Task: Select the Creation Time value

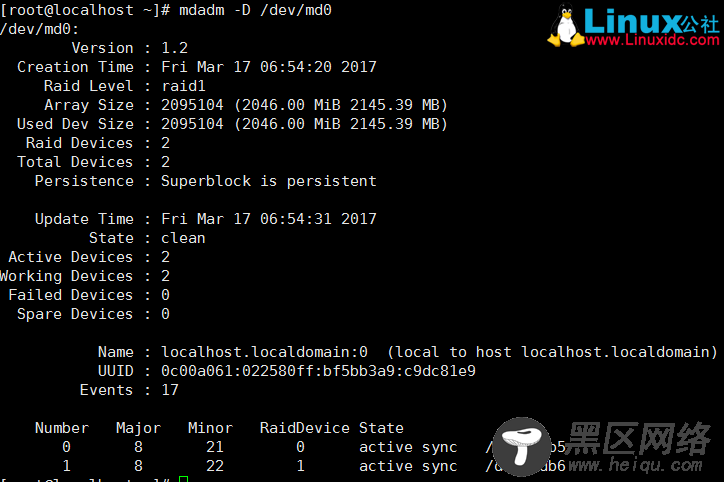Action: tap(269, 67)
